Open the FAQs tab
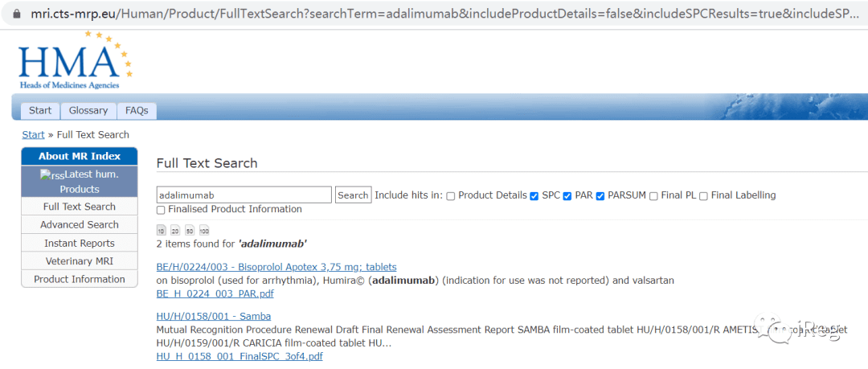The height and width of the screenshot is (369, 868). (x=137, y=111)
